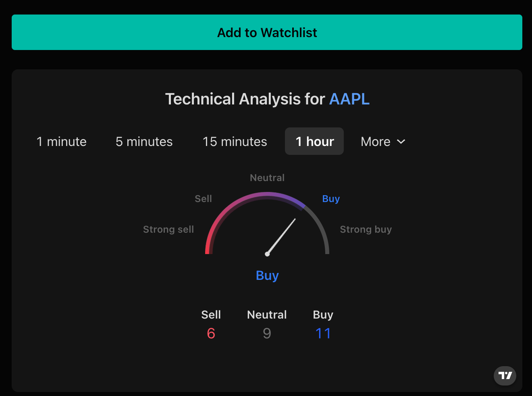Open the AAPL ticker link
Image resolution: width=532 pixels, height=396 pixels.
pos(349,99)
